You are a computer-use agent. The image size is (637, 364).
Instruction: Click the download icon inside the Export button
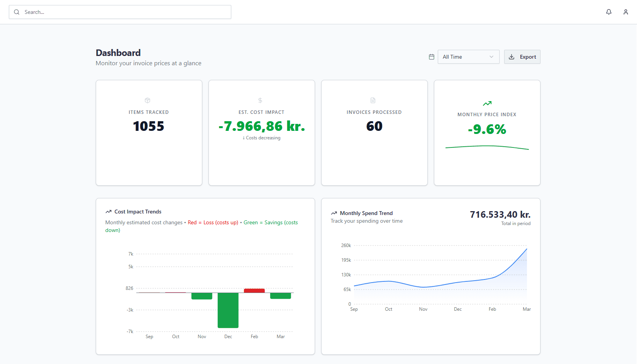click(512, 56)
